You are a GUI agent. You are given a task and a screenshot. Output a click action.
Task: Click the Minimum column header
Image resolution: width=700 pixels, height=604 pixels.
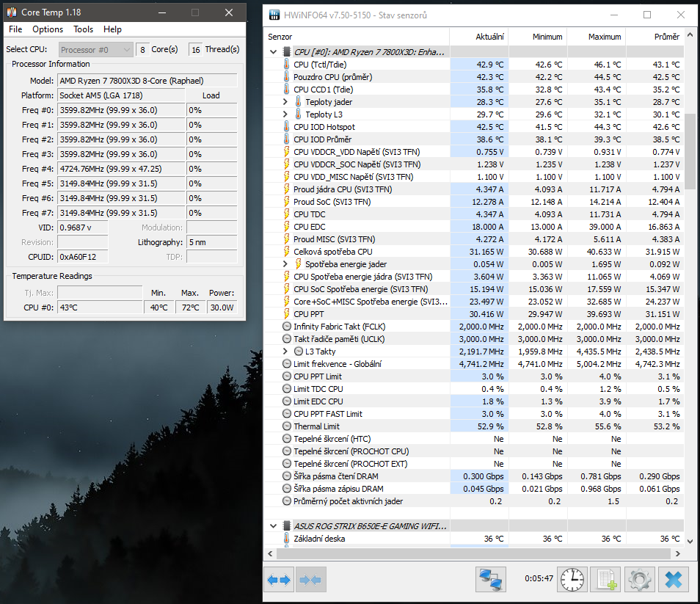pos(538,37)
